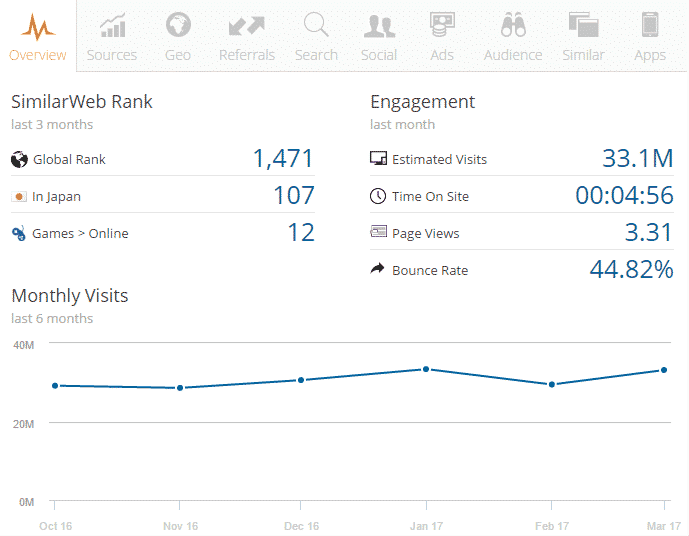Image resolution: width=689 pixels, height=536 pixels.
Task: Click the Feb 17 data point
Action: pos(551,384)
